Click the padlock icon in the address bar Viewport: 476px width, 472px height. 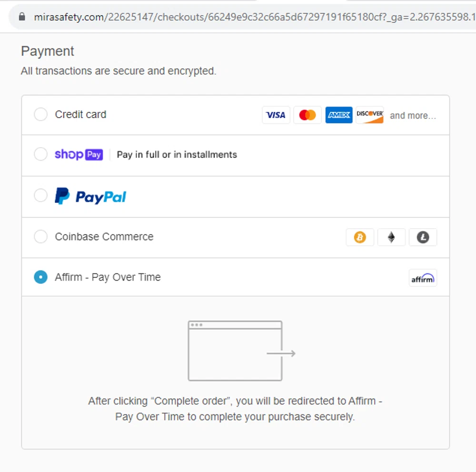21,15
